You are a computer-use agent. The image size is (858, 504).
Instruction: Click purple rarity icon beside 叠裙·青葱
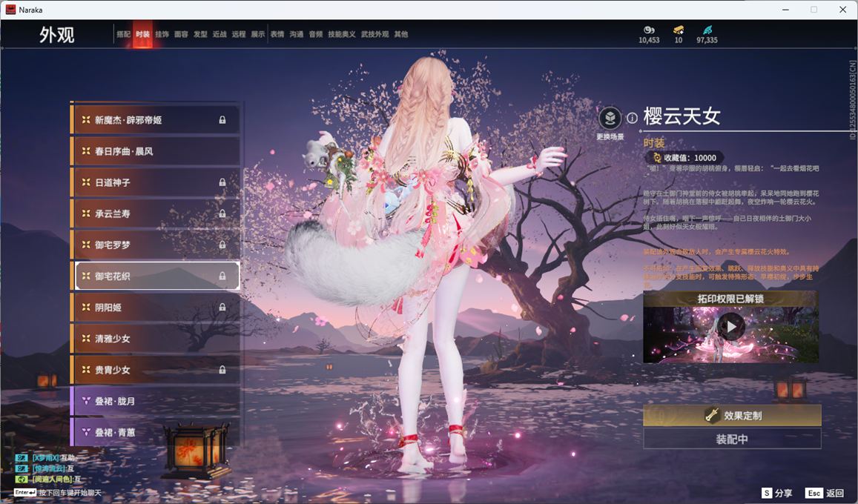point(86,432)
